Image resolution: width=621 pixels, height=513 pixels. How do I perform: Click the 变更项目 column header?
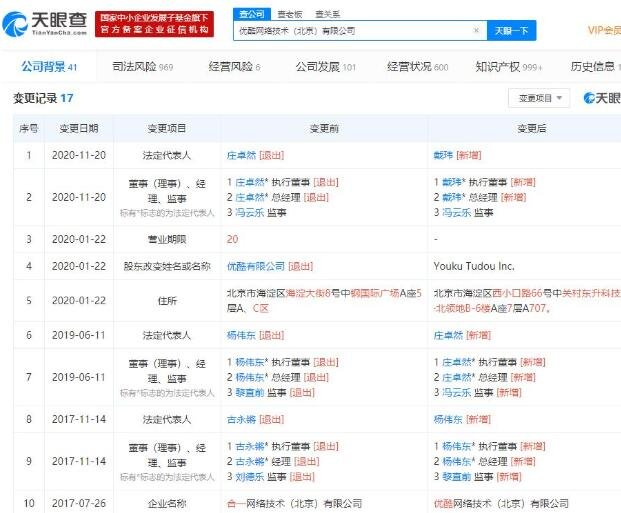pos(167,128)
